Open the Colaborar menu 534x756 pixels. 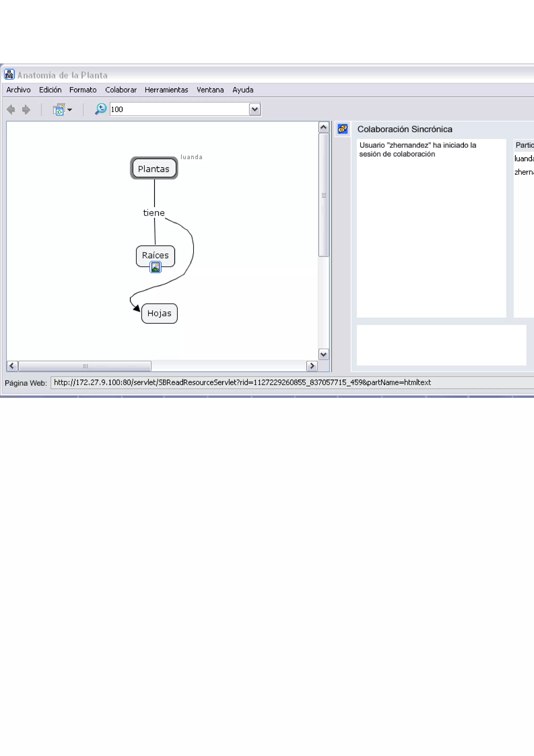tap(121, 90)
